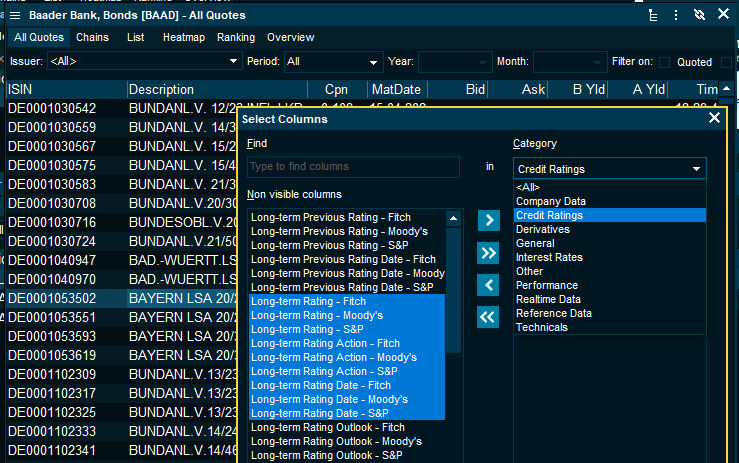Add all columns with double right arrow
The image size is (739, 463).
488,253
